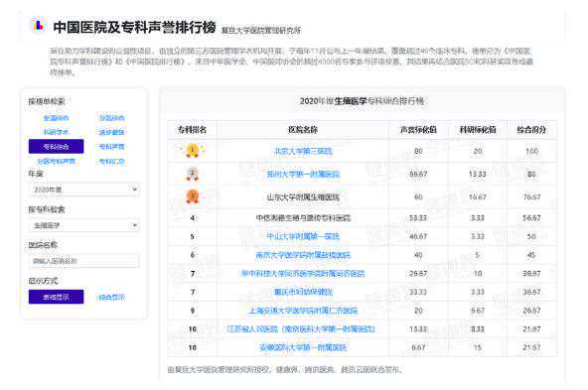588x390 pixels.
Task: Click the 13.33 research value in the 郑州大学 row
Action: coord(478,175)
